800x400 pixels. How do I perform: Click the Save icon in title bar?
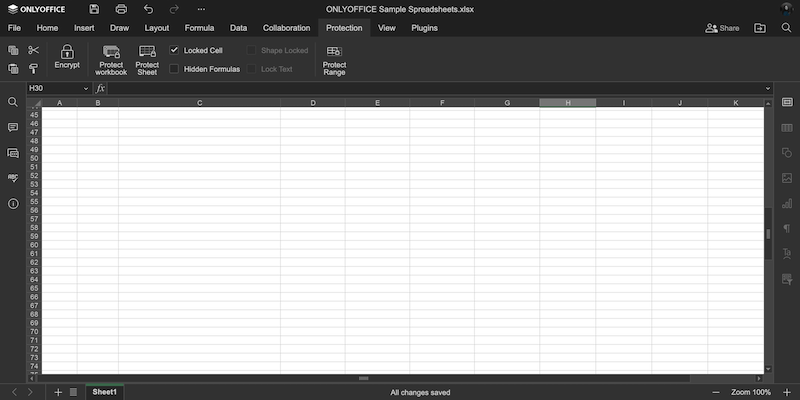pyautogui.click(x=94, y=9)
